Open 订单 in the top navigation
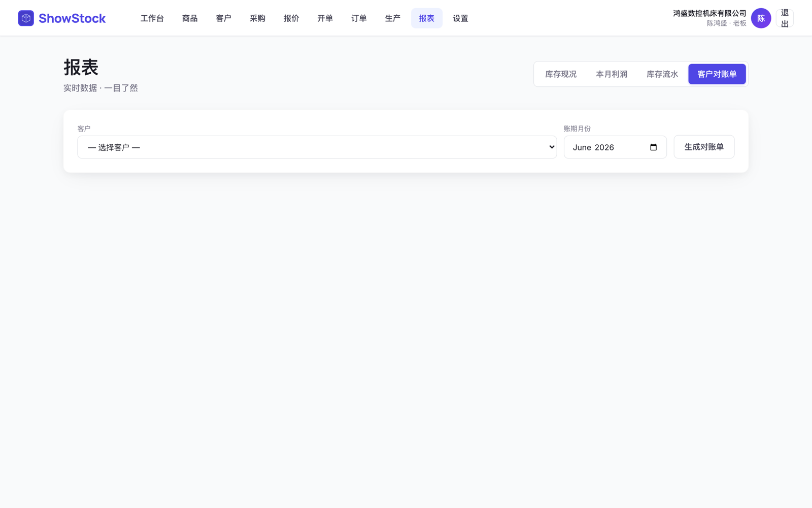812x508 pixels. pyautogui.click(x=359, y=18)
